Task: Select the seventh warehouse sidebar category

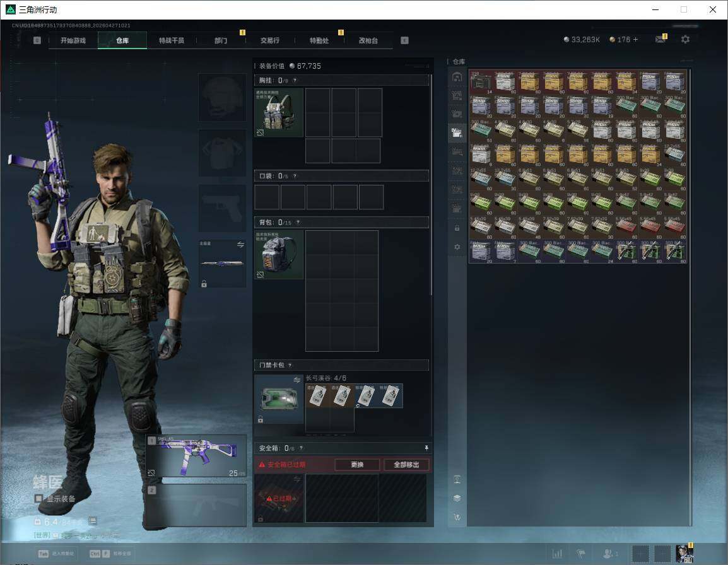Action: coord(457,189)
